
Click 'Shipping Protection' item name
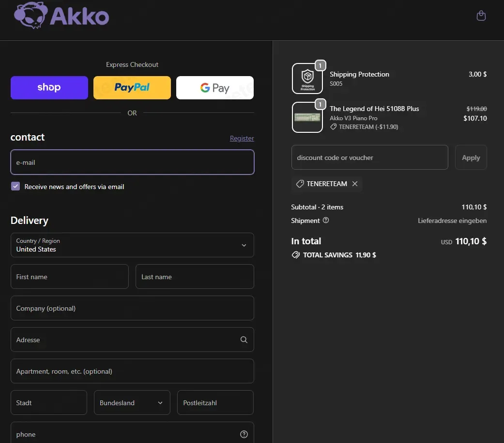point(359,74)
